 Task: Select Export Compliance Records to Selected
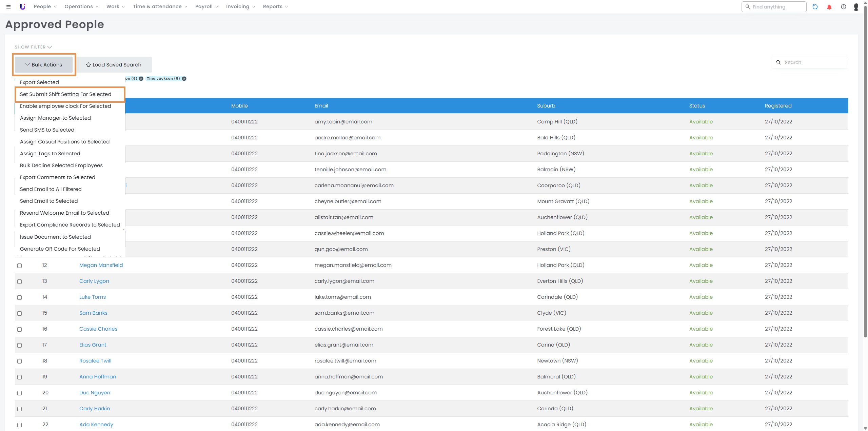click(x=70, y=225)
